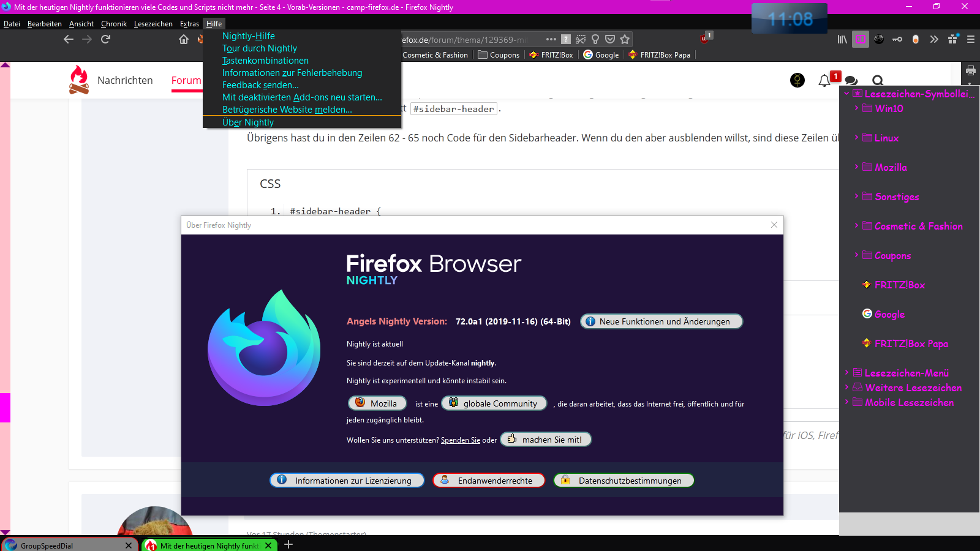Show more tools via double-chevron overflow
The image size is (980, 551).
click(934, 39)
